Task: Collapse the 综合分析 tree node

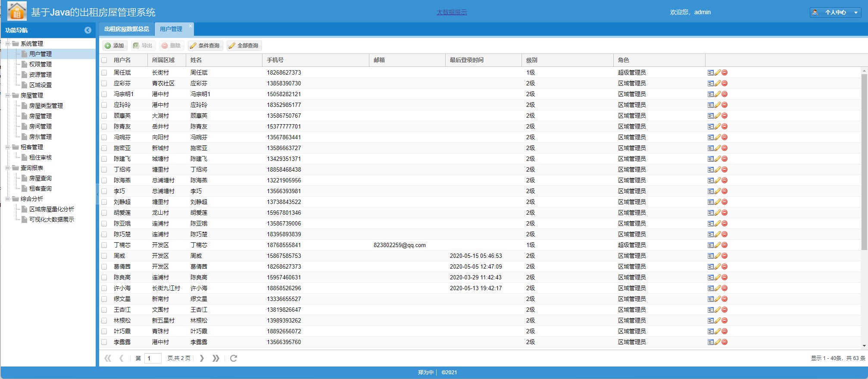Action: [x=8, y=199]
